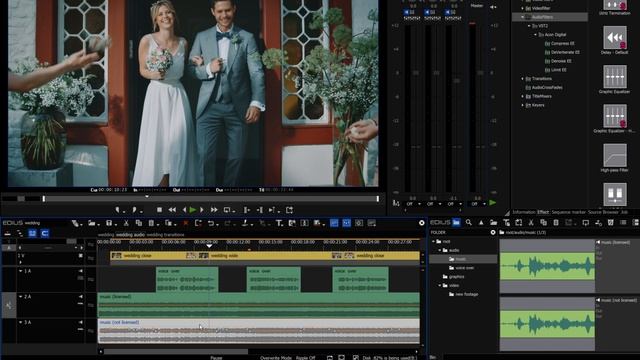
Task: Toggle mute speaker on track 3 A
Action: pyautogui.click(x=80, y=322)
